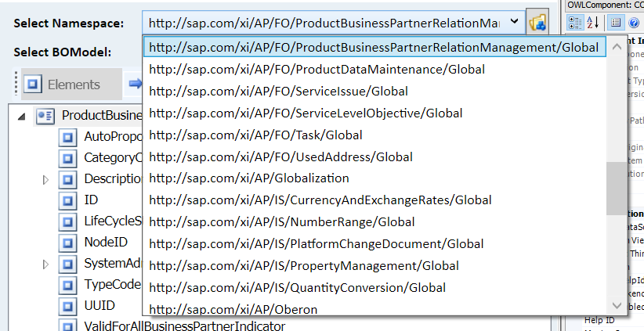Click the element icon beside ID

pos(67,200)
